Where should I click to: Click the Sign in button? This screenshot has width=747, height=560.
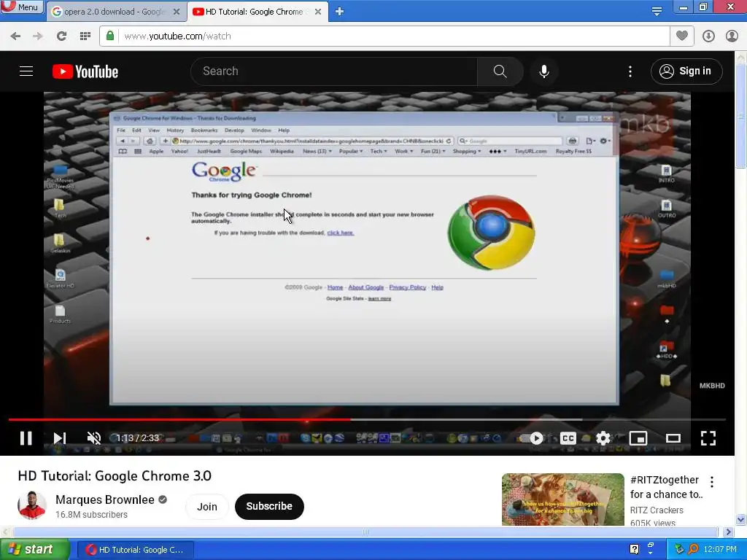point(686,71)
